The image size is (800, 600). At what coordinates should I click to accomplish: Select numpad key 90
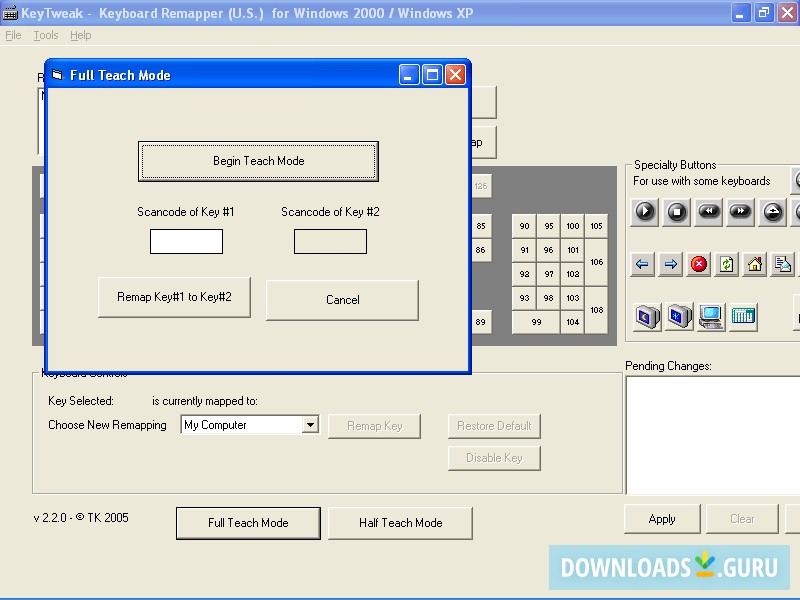[524, 226]
